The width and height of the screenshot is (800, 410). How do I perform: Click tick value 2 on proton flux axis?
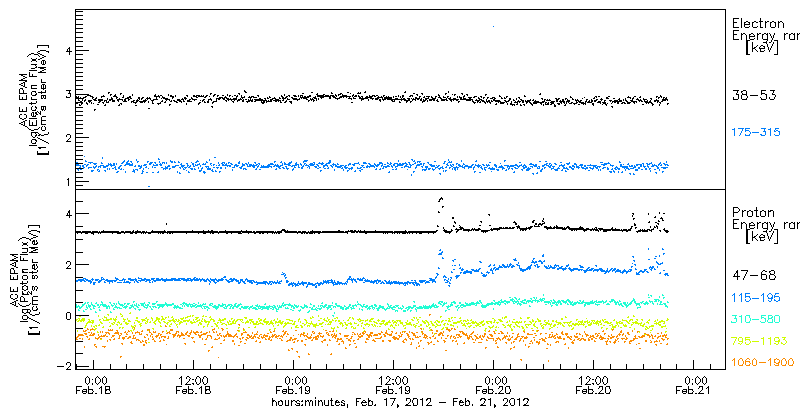click(x=67, y=265)
